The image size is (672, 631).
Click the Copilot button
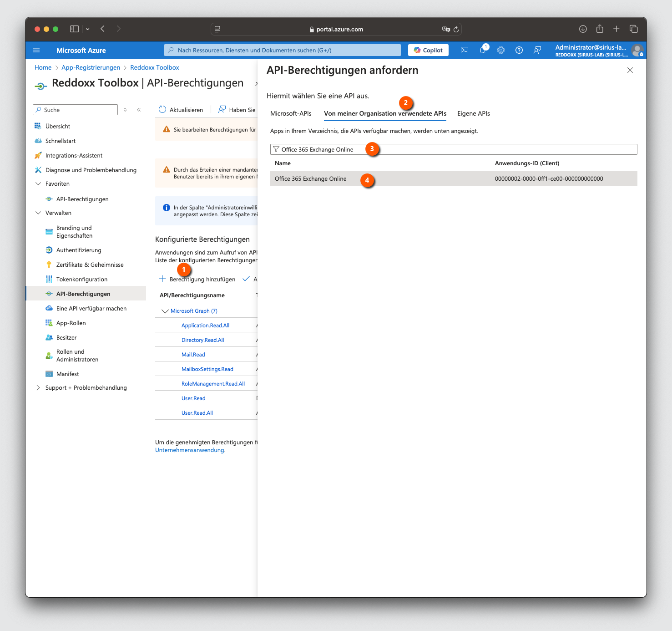point(428,50)
